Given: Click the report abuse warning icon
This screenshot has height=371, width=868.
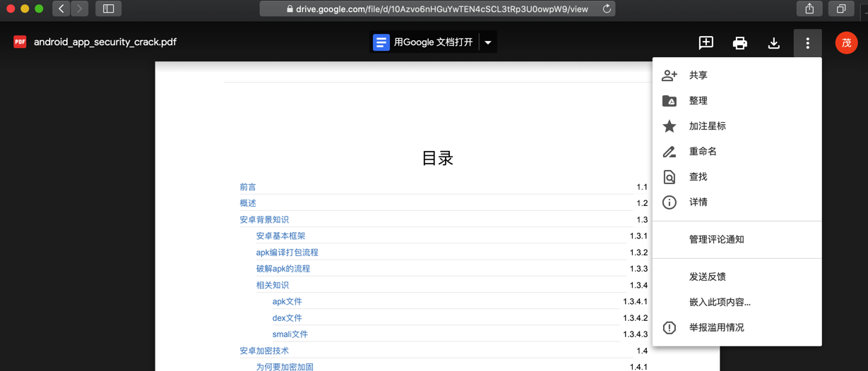Looking at the screenshot, I should click(x=669, y=328).
